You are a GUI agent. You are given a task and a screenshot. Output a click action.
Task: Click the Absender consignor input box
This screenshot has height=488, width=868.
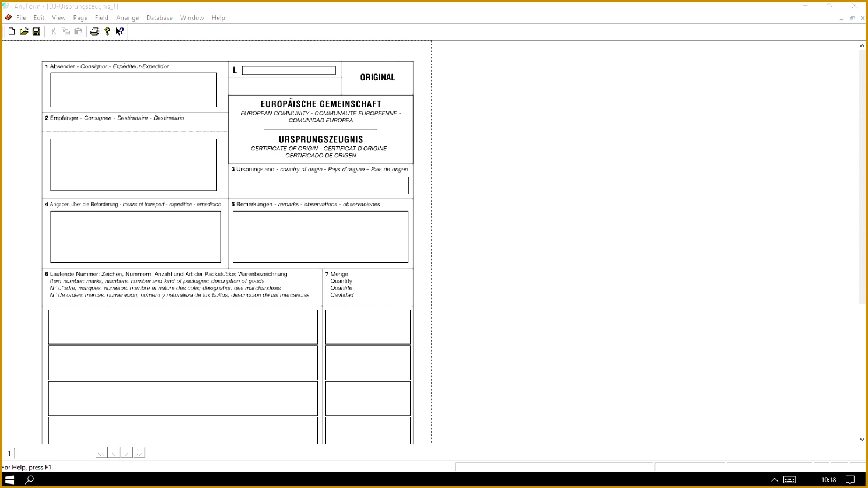click(x=133, y=90)
